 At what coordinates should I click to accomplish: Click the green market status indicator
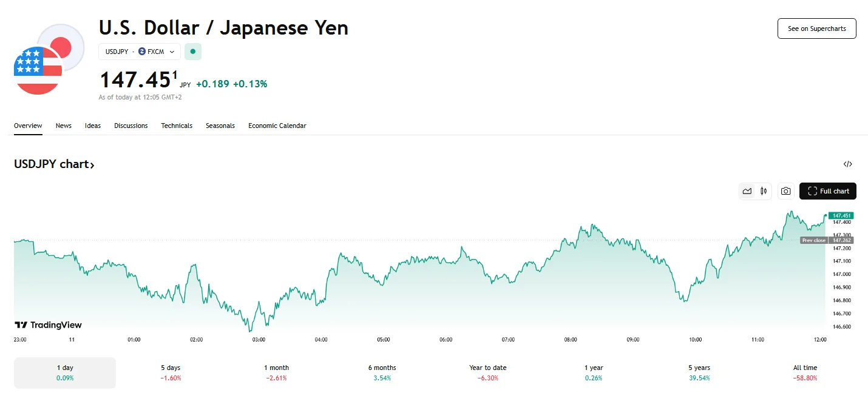193,52
